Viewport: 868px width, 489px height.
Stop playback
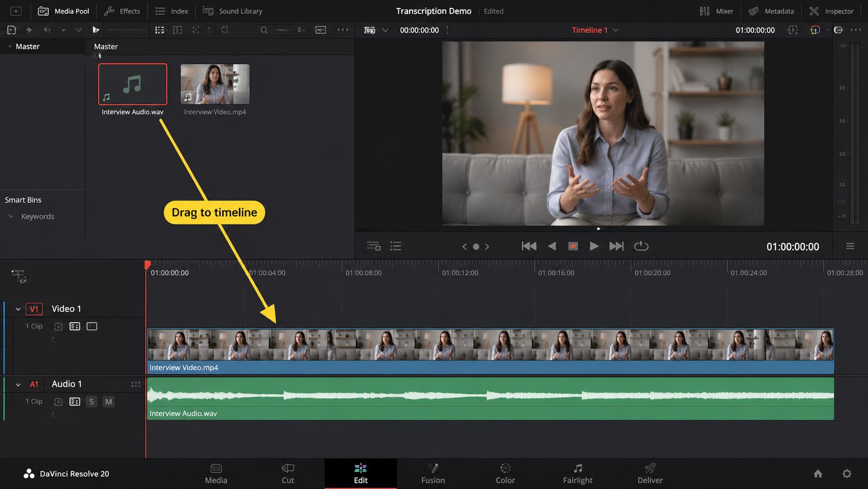coord(573,246)
